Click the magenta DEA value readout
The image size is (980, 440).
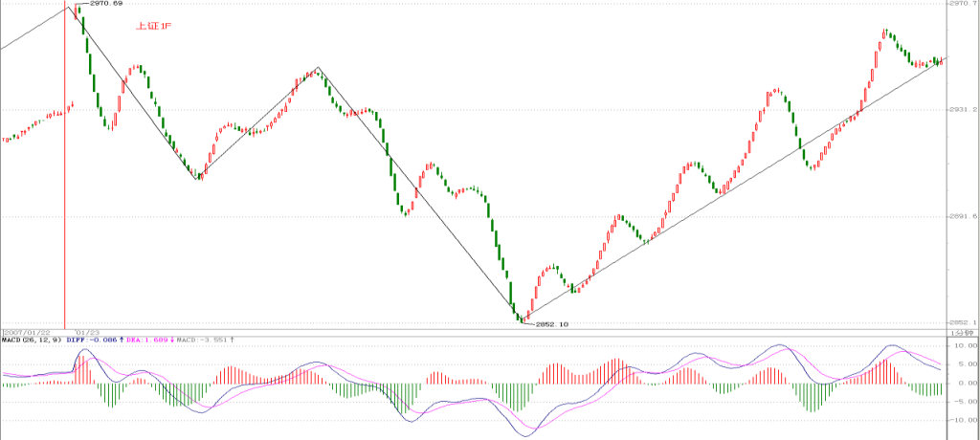click(x=146, y=340)
